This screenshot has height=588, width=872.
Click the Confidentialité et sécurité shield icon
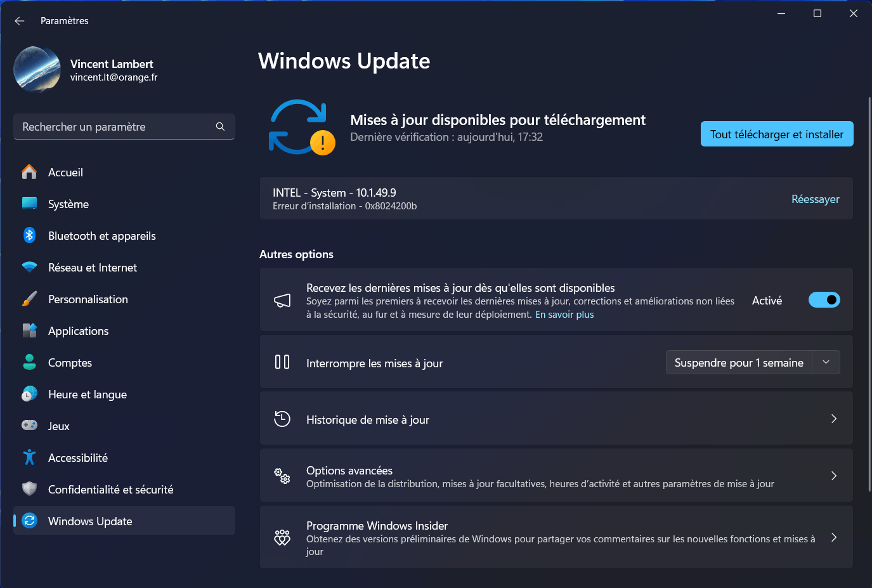[x=29, y=489]
